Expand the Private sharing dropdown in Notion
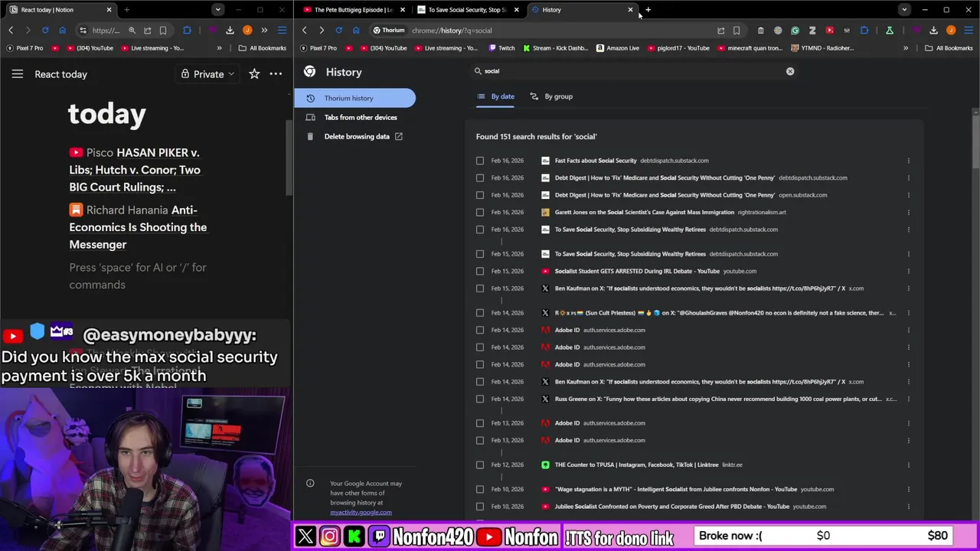The height and width of the screenshot is (551, 980). [207, 74]
